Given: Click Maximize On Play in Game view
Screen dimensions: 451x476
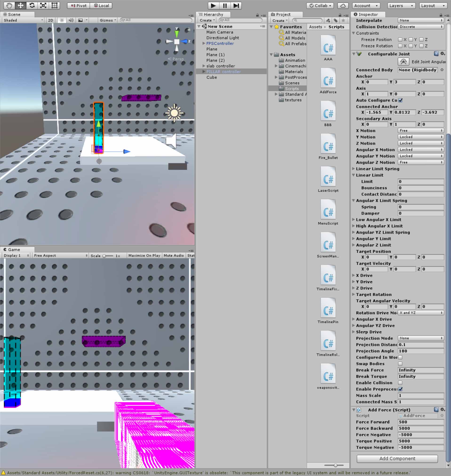Looking at the screenshot, I should click(x=144, y=255).
